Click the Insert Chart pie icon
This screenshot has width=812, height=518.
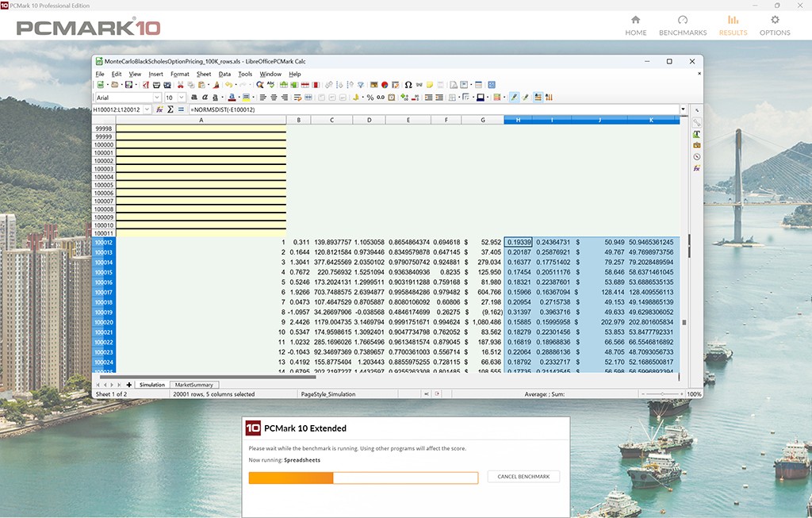pyautogui.click(x=385, y=85)
